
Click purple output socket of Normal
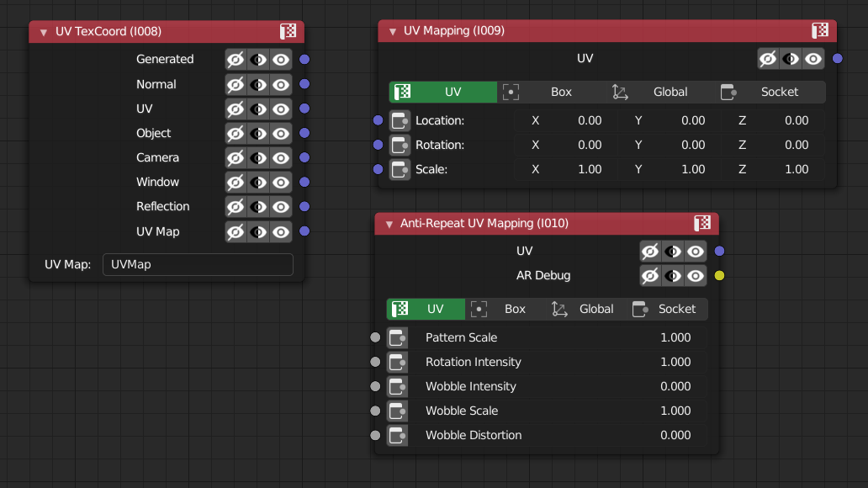(304, 84)
